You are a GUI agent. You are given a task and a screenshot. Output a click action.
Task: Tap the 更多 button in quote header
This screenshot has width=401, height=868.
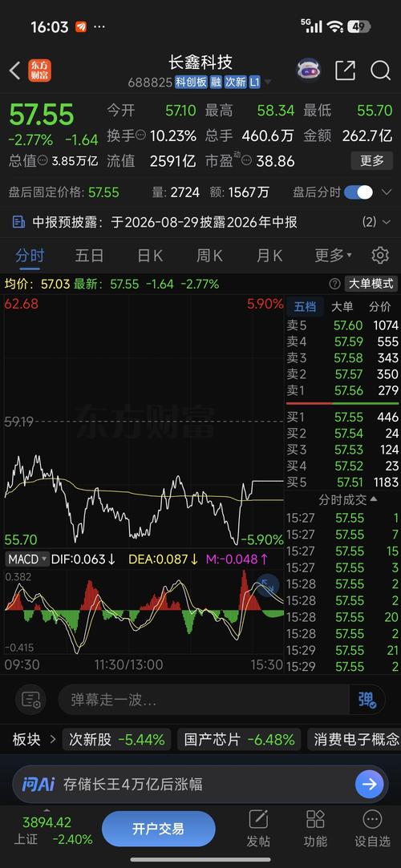pyautogui.click(x=371, y=161)
